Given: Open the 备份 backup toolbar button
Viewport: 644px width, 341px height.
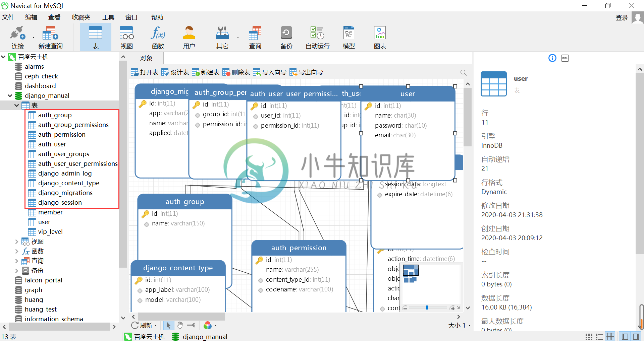Looking at the screenshot, I should pos(286,38).
